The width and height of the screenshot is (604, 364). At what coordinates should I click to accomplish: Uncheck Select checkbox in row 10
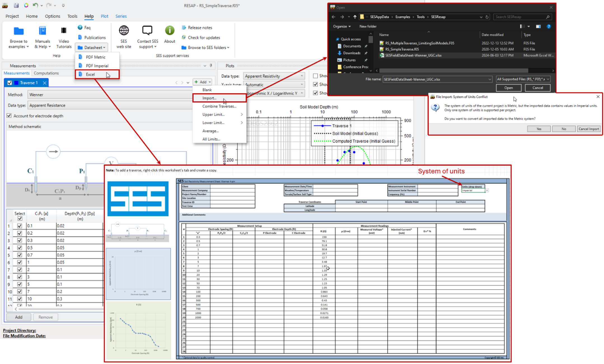(x=20, y=291)
